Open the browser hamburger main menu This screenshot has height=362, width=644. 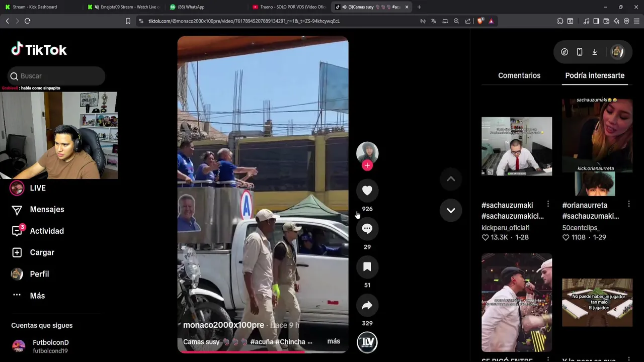click(636, 21)
